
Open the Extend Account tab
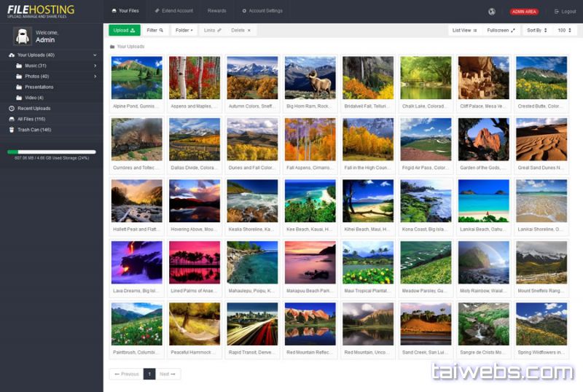click(x=173, y=11)
